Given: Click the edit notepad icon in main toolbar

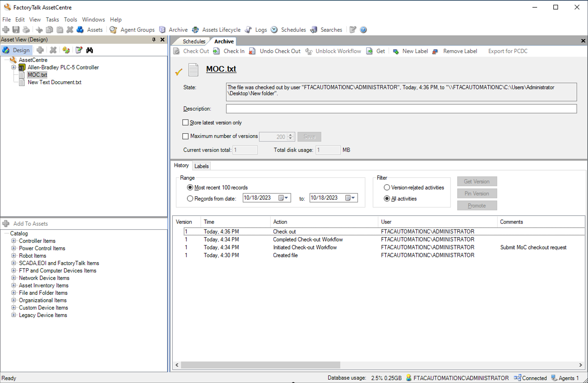Looking at the screenshot, I should click(353, 30).
